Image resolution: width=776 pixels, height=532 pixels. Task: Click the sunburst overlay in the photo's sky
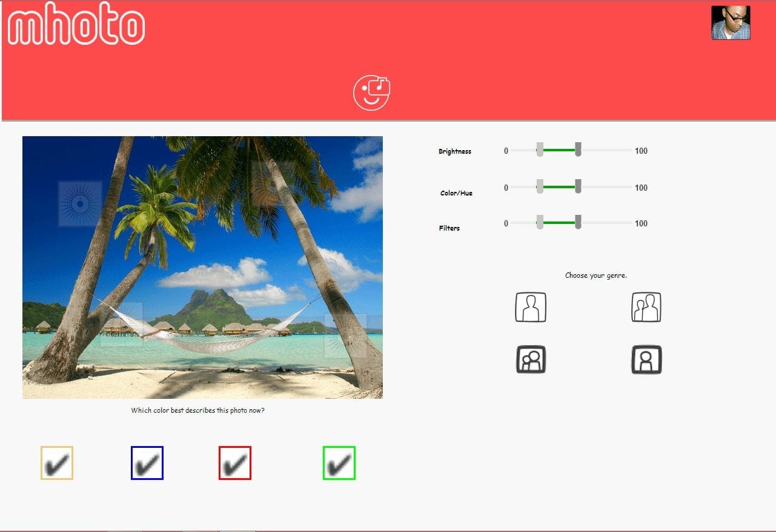pyautogui.click(x=80, y=204)
